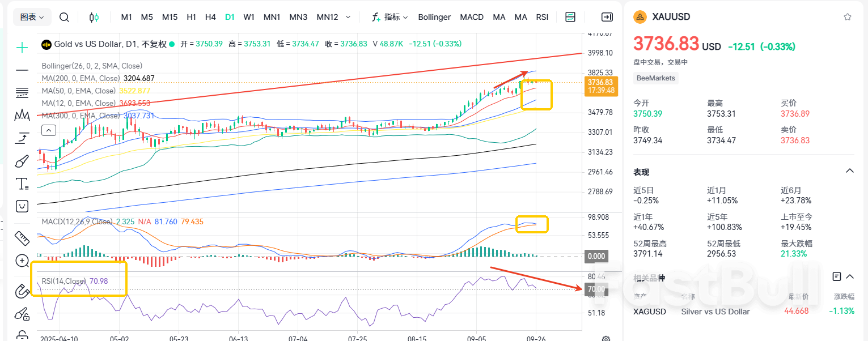The image size is (868, 341).
Task: Select the crosshair cursor tool
Action: click(x=22, y=48)
